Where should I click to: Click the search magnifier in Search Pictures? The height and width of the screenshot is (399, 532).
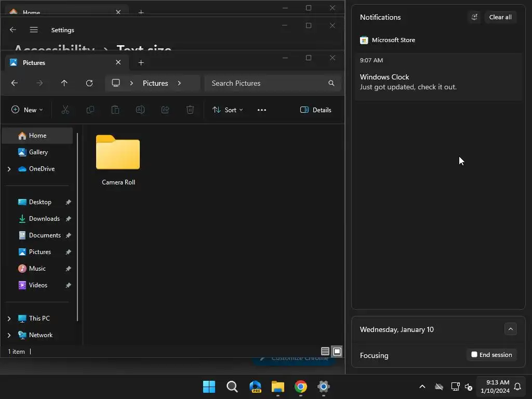[x=331, y=83]
